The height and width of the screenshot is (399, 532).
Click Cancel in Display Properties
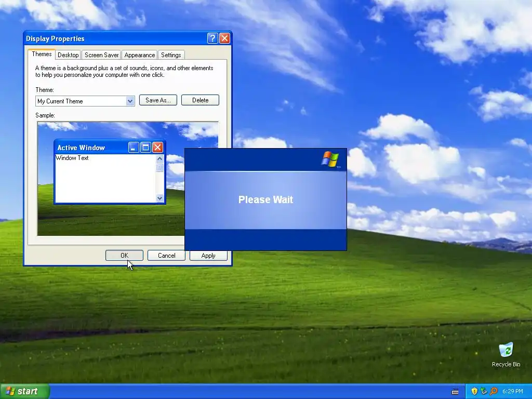tap(166, 256)
